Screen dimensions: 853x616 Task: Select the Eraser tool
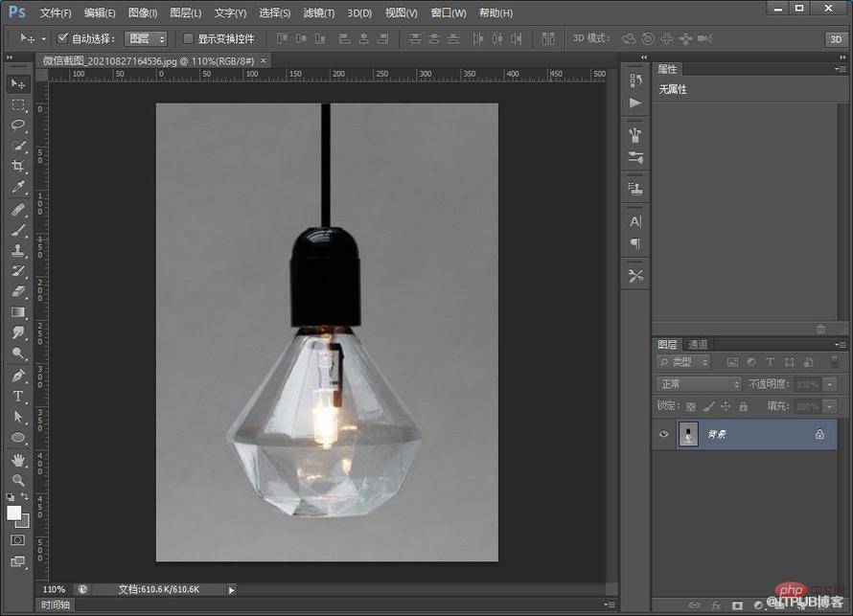[x=18, y=292]
